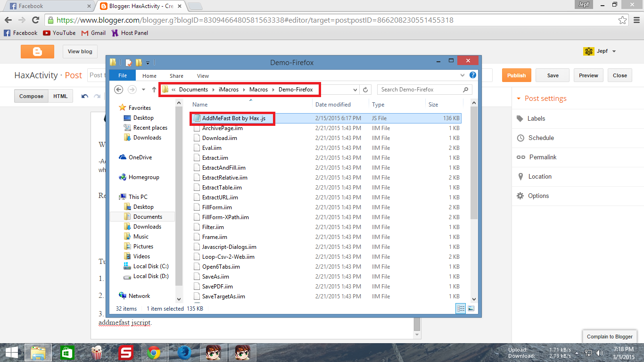This screenshot has width=644, height=362.
Task: Switch to large icons view in Explorer
Action: pos(471,308)
